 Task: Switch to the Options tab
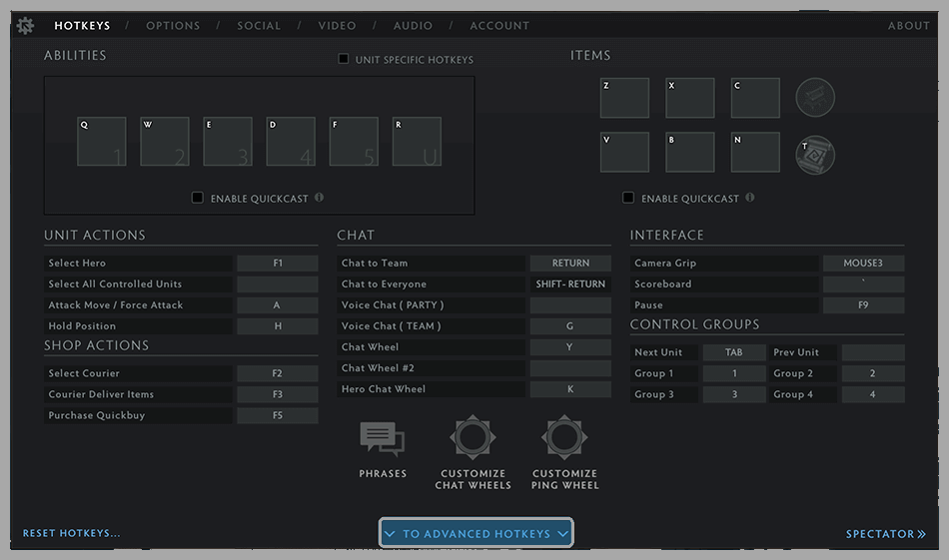[173, 25]
